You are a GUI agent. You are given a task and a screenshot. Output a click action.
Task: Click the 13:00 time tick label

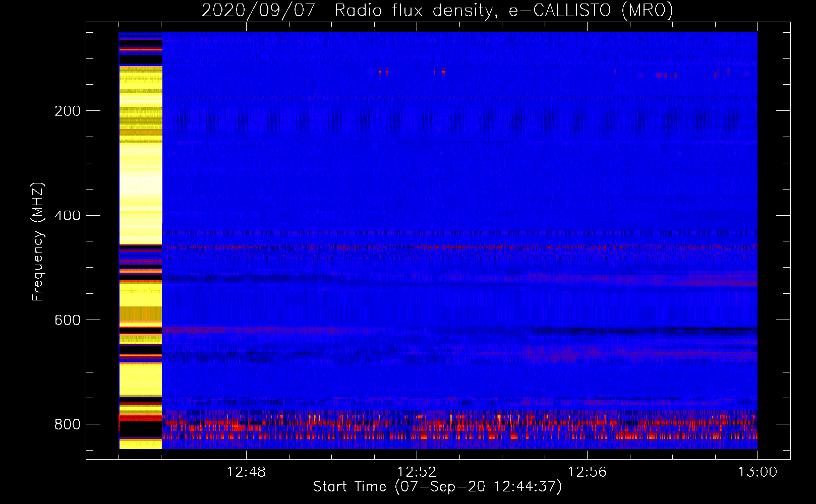point(757,472)
